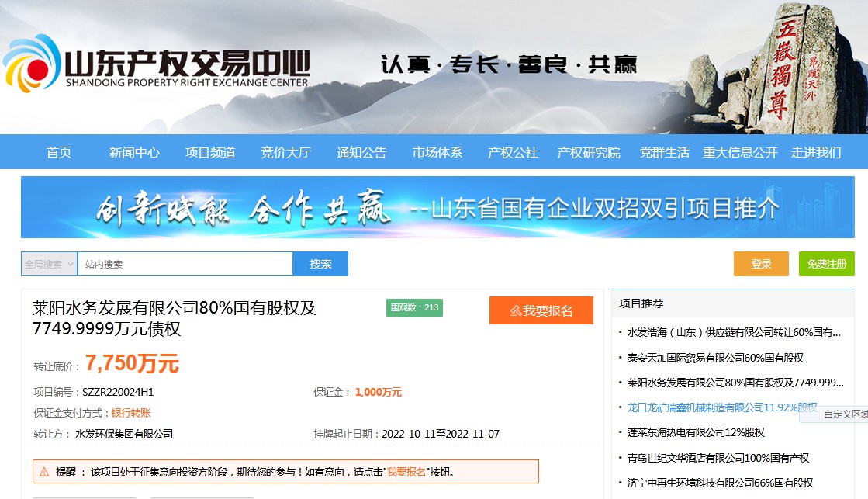Click the listing dates 2022-10-11至2022-11-07

[441, 434]
